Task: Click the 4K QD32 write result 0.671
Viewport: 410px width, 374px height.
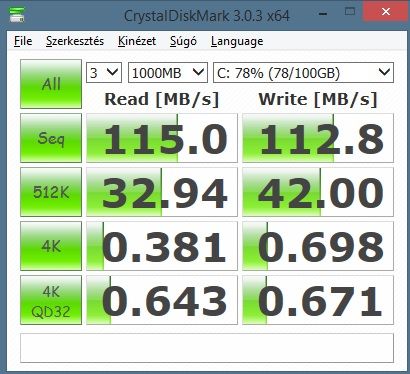Action: [x=318, y=300]
